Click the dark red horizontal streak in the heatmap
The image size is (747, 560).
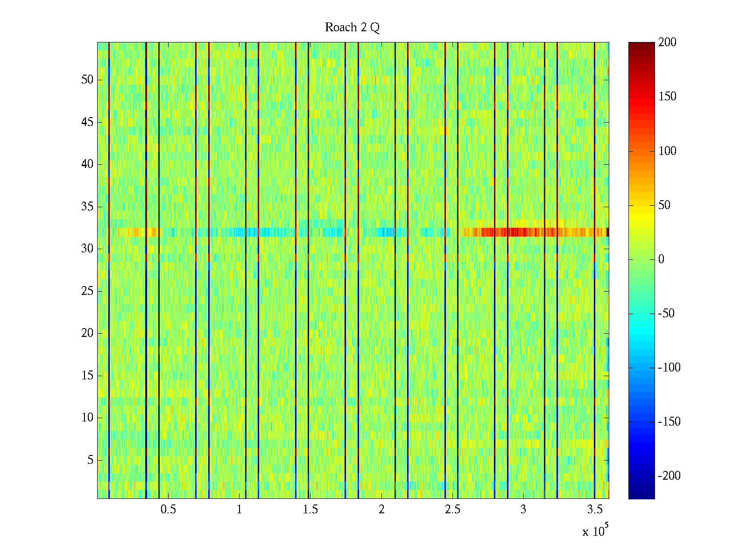[x=514, y=232]
